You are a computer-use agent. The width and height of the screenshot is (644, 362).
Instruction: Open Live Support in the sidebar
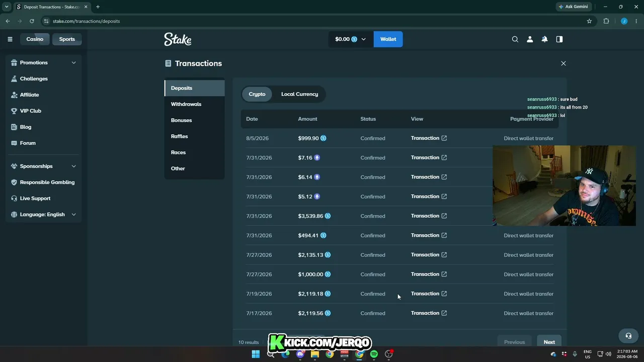click(x=35, y=198)
